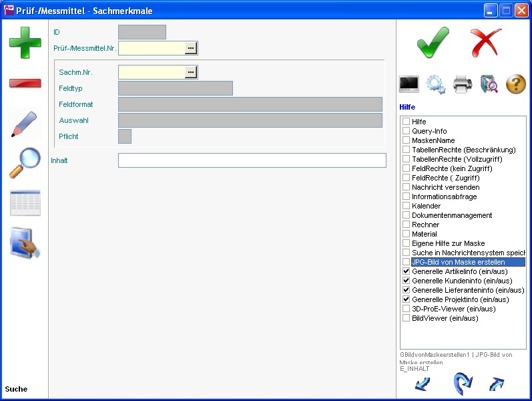
Task: Select the Dokumentenmanagement list entry
Action: pos(452,216)
